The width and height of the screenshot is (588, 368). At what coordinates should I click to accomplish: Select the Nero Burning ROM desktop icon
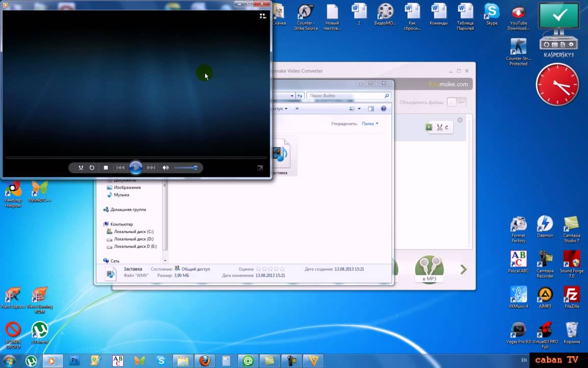[40, 300]
